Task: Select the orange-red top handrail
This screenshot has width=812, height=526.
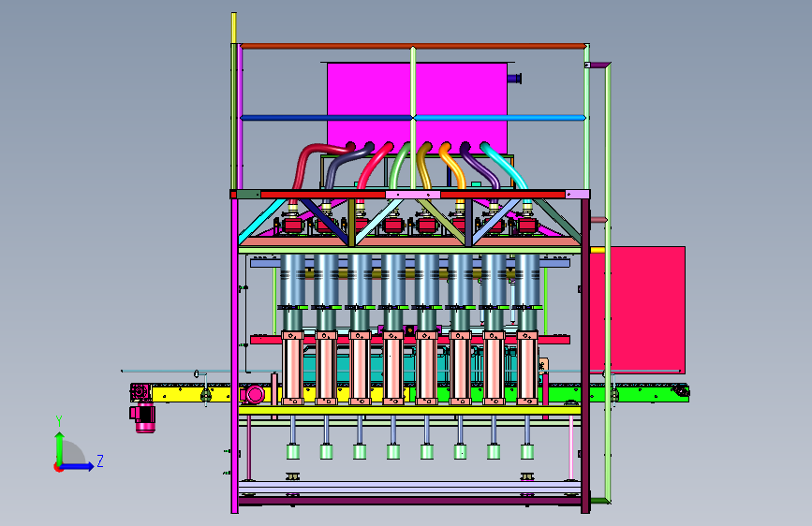Action: (x=413, y=46)
